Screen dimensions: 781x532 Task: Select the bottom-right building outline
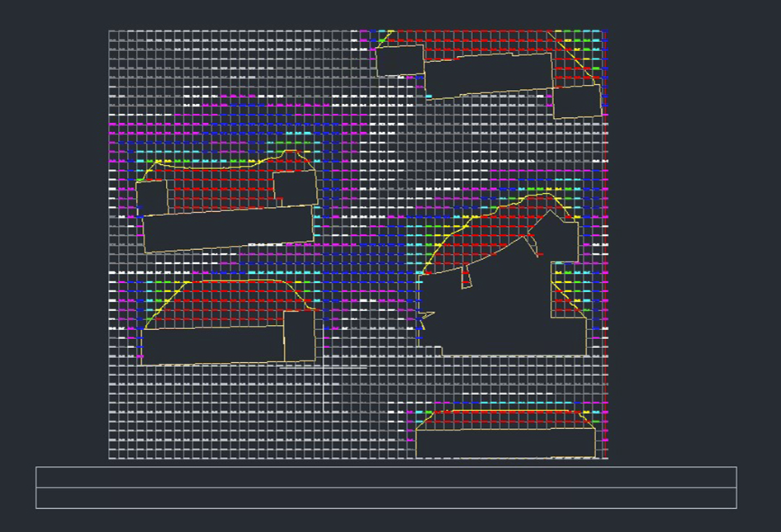505,443
